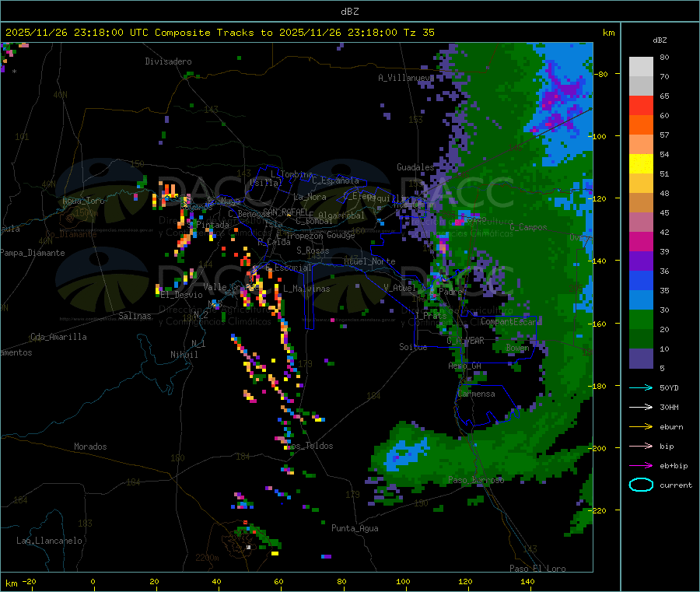Click the Punta_Agua map label
Screen dimensions: 700x592
pos(355,529)
